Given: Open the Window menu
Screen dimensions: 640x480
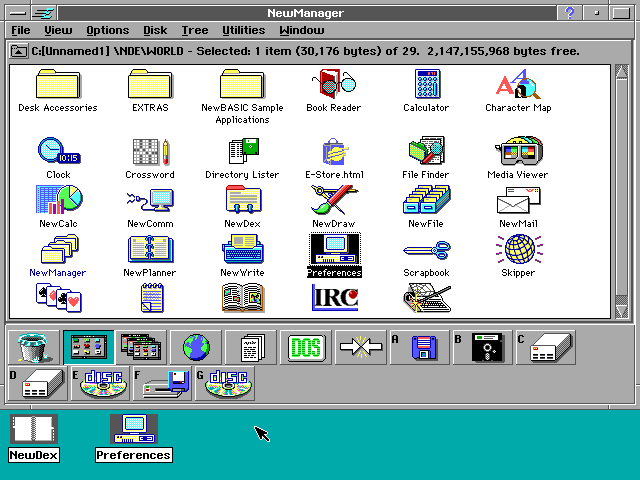Looking at the screenshot, I should click(x=302, y=31).
